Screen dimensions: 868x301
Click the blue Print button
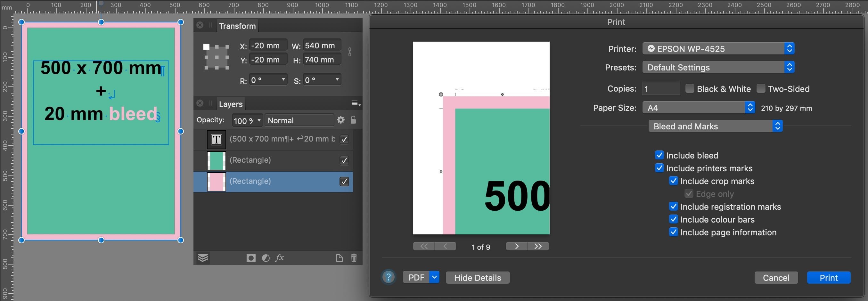point(829,278)
